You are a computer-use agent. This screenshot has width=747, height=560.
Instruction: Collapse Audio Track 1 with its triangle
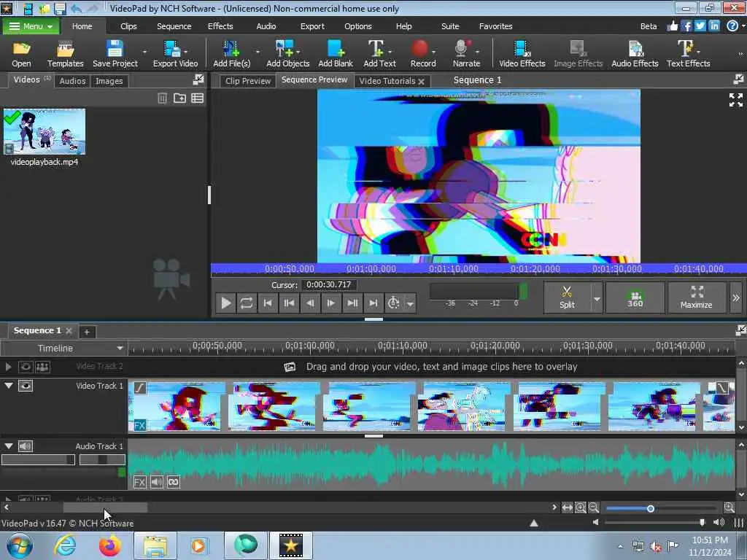pos(9,446)
